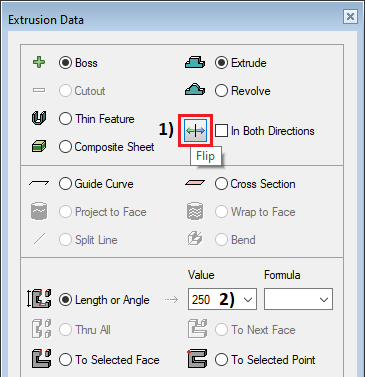
Task: Click the green Composite Sheet block icon
Action: coord(39,146)
